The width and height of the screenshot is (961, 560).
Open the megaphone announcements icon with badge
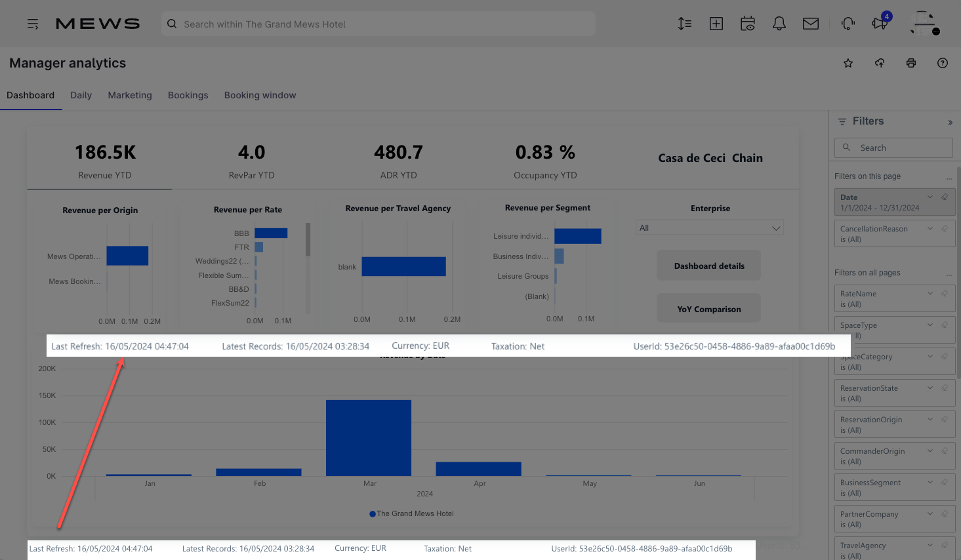[x=880, y=23]
